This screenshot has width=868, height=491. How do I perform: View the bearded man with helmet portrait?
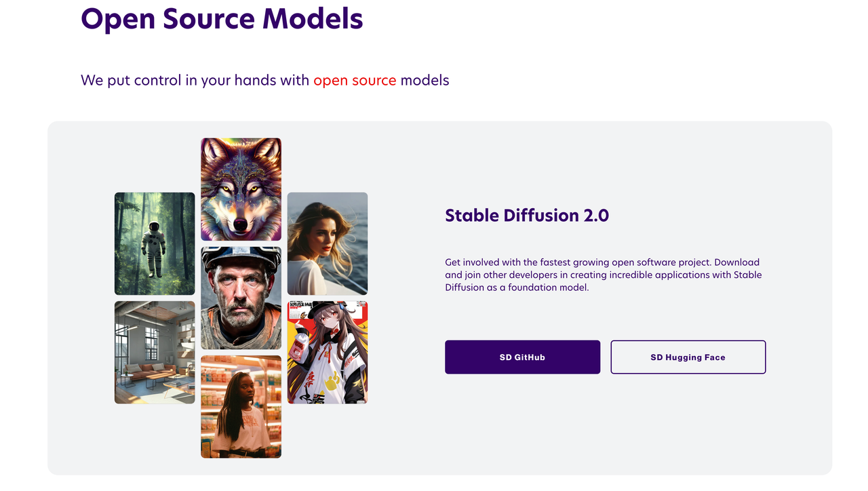[241, 298]
